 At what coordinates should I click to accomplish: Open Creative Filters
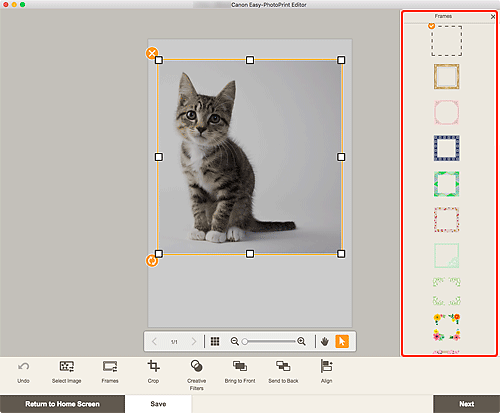pyautogui.click(x=196, y=366)
